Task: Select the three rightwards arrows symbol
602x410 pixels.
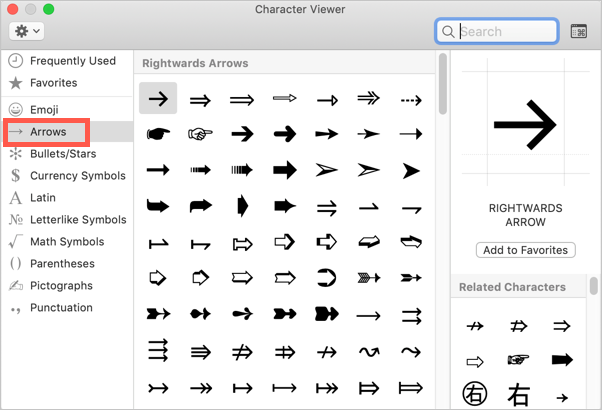Action: click(x=158, y=350)
